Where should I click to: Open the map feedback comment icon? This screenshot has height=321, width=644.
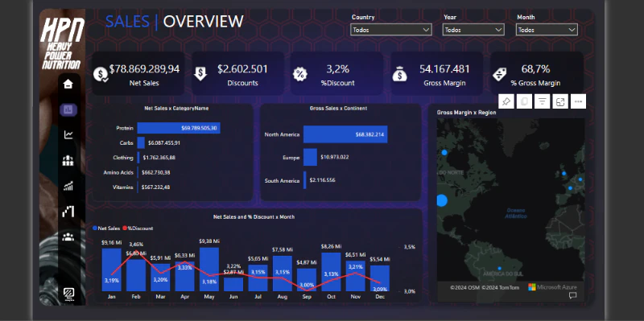pos(572,295)
